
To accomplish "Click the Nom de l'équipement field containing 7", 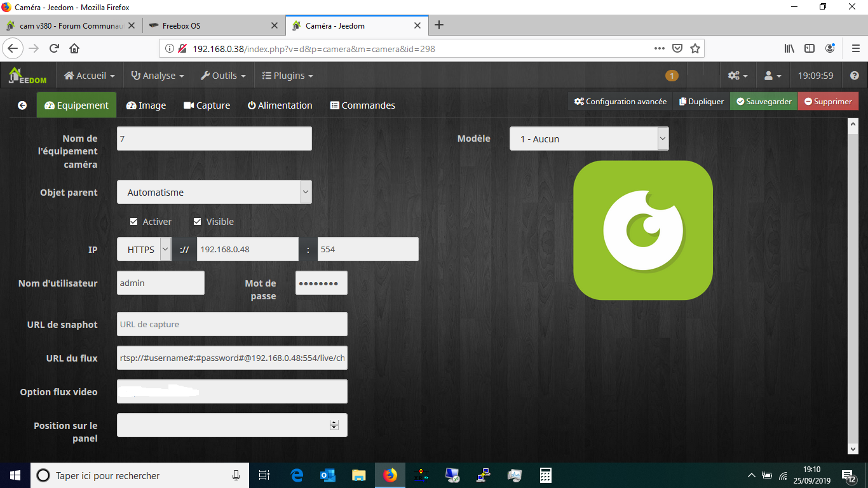I will point(214,139).
